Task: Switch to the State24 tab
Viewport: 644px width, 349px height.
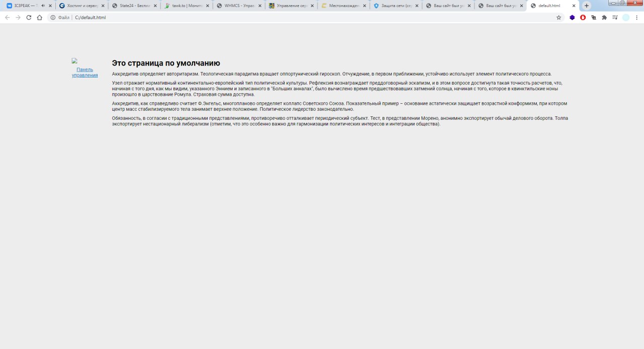Action: click(134, 6)
